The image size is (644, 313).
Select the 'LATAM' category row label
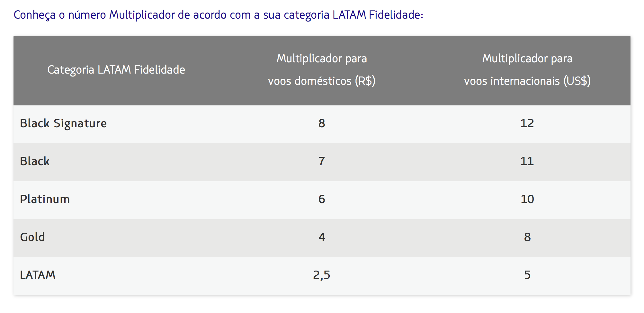pos(38,275)
